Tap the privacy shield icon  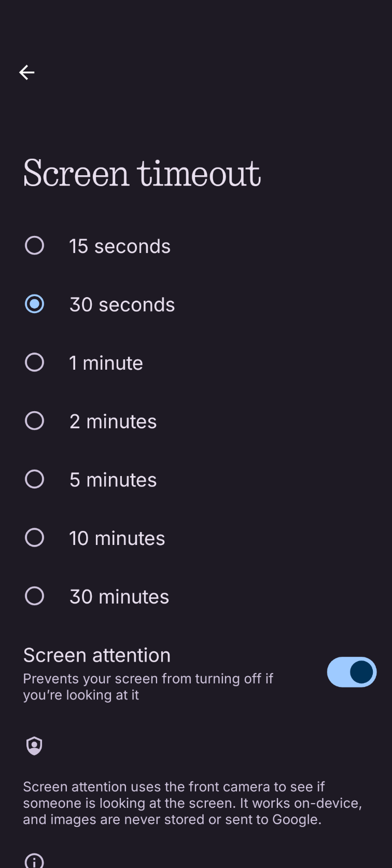pyautogui.click(x=34, y=746)
